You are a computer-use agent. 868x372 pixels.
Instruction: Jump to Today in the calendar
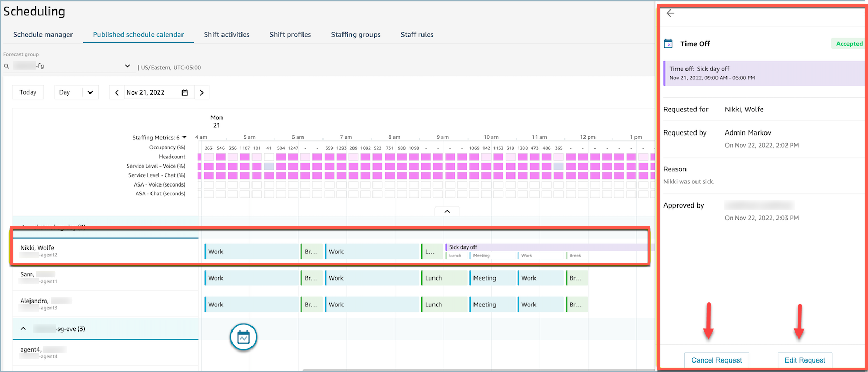click(x=28, y=92)
